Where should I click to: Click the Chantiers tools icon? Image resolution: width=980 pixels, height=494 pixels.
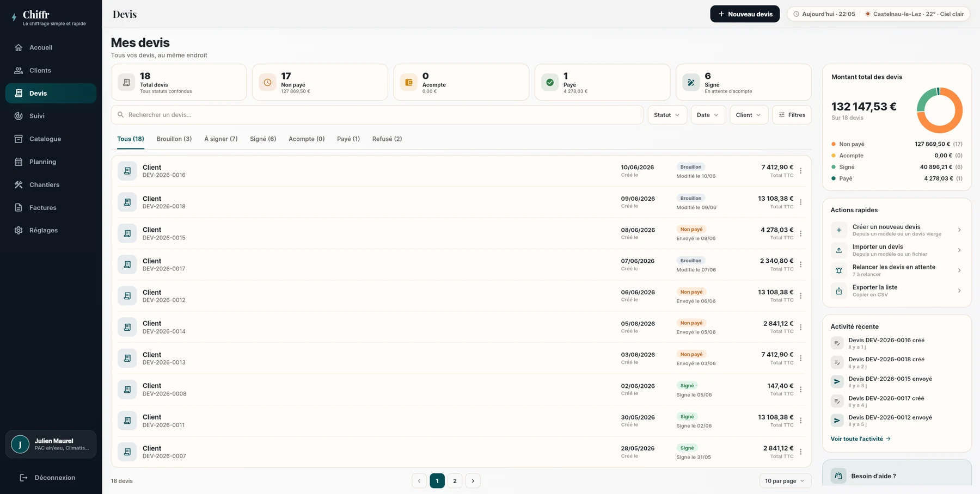coord(19,184)
